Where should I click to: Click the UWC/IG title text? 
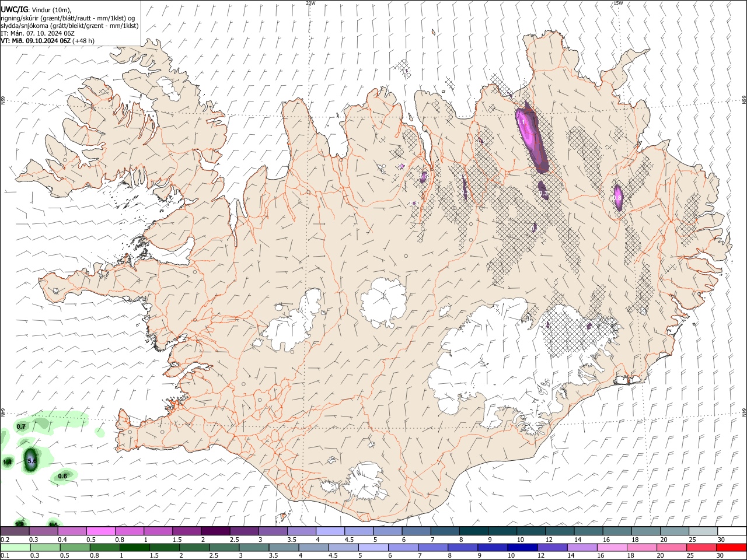(15, 10)
